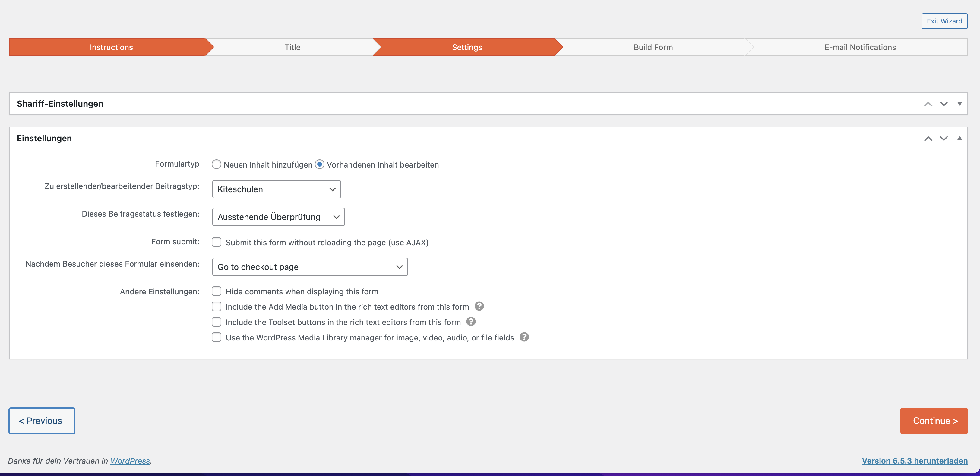
Task: Move Shariff-Einstellungen panel up
Action: pyautogui.click(x=928, y=104)
